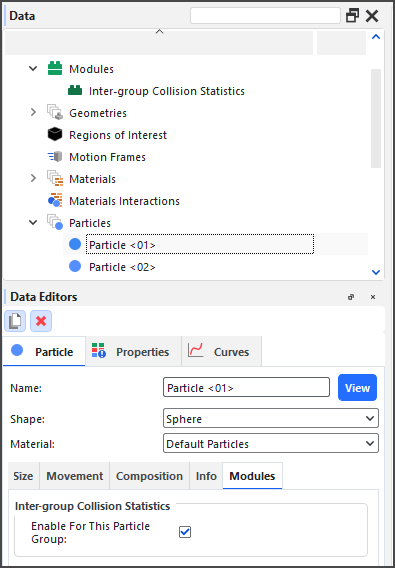Click the Data panel search field
This screenshot has height=568, width=395.
[265, 16]
